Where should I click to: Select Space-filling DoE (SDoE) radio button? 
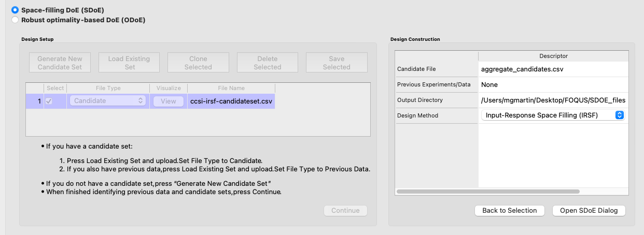pos(15,10)
